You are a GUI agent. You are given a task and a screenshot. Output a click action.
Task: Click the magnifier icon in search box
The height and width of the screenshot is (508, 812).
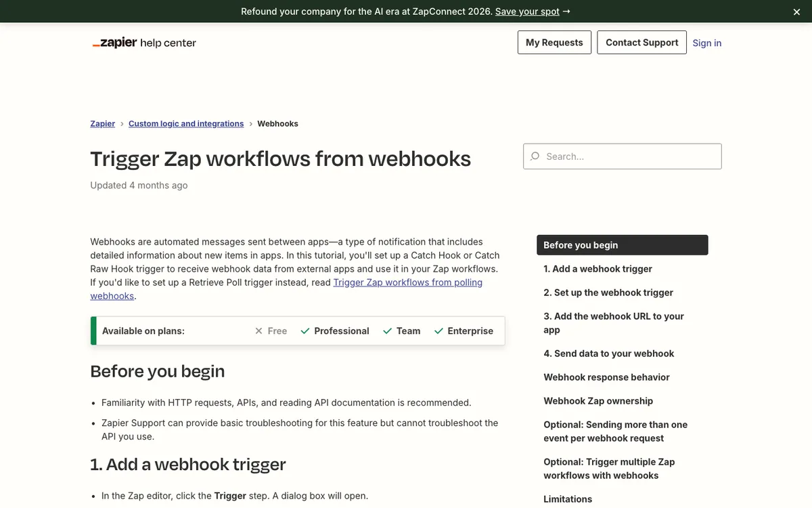coord(535,156)
